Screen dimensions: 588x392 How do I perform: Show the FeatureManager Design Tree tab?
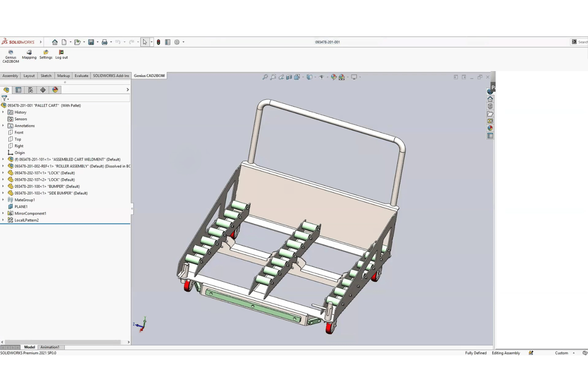click(x=6, y=90)
